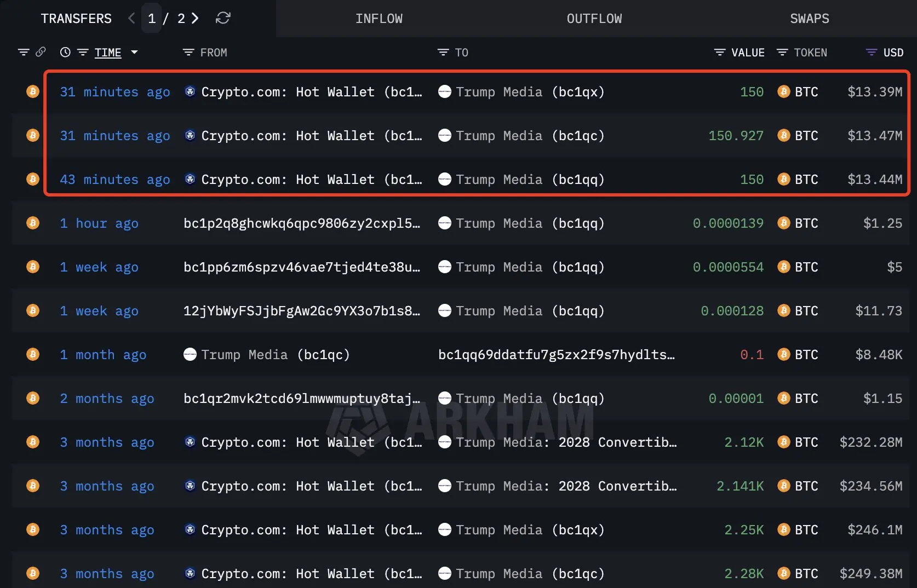917x588 pixels.
Task: Click the filter icon beside the TOKEN column
Action: tap(781, 52)
